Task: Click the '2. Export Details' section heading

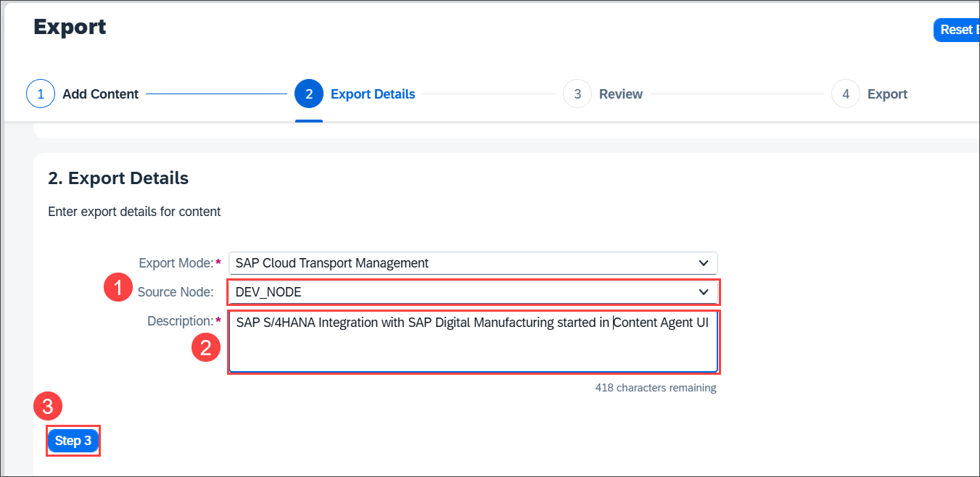Action: tap(118, 178)
